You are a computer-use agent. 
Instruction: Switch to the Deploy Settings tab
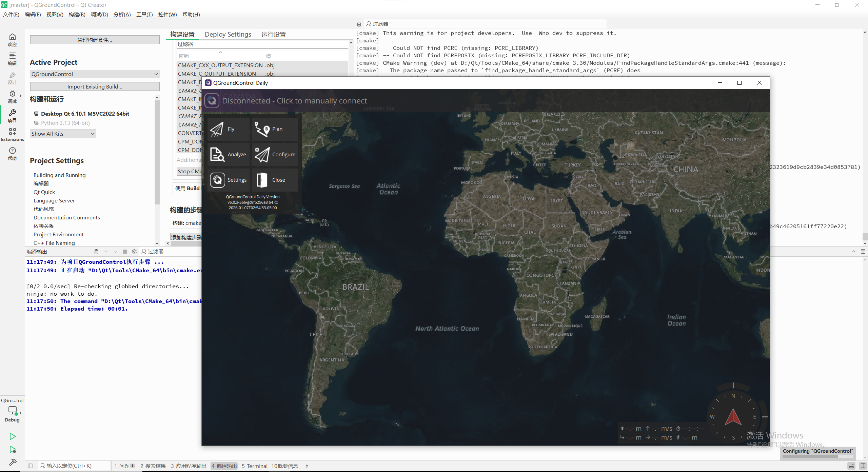(228, 35)
